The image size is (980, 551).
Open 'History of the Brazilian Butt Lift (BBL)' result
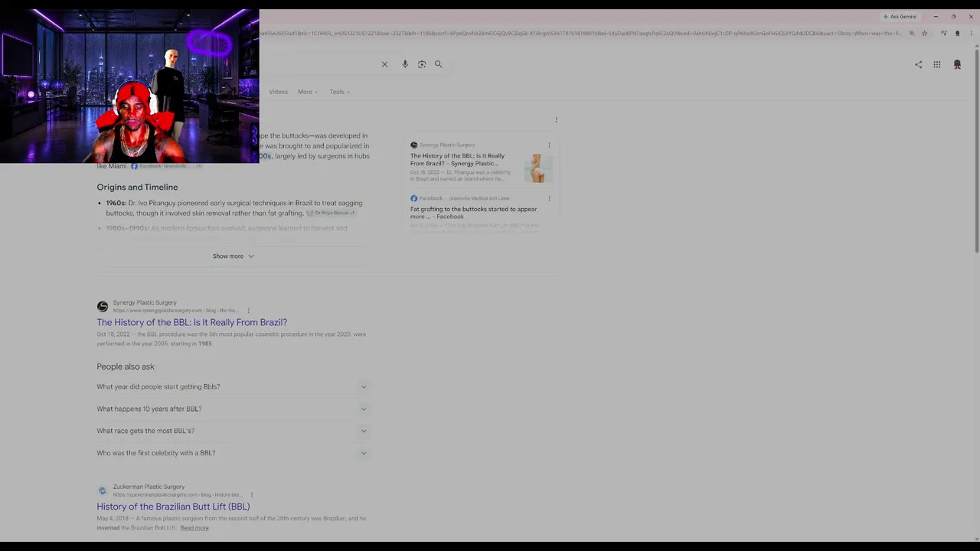[x=173, y=507]
